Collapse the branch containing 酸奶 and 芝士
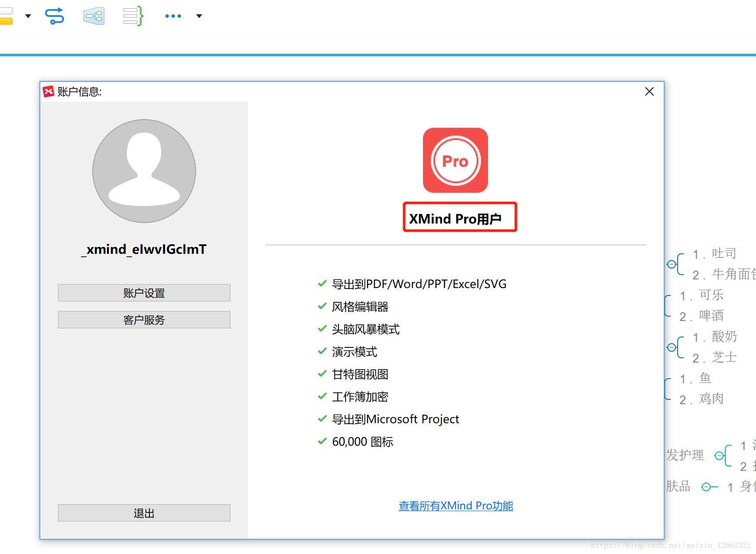756x554 pixels. 671,347
